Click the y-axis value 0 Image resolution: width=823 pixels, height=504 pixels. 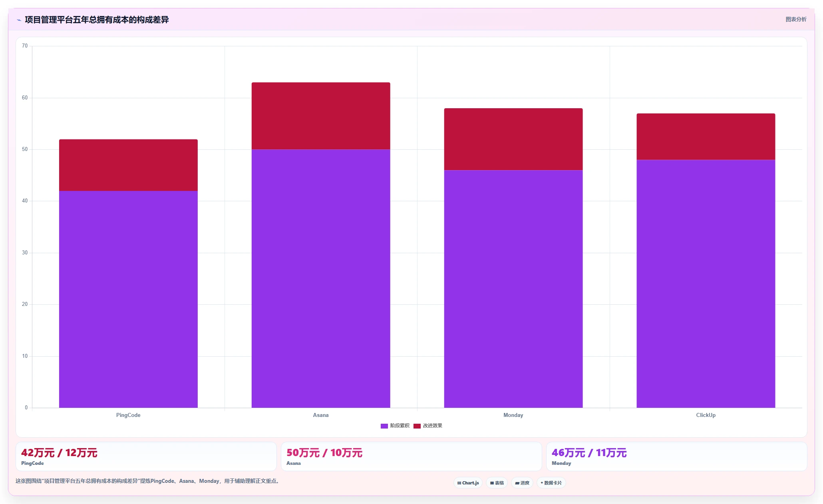(x=26, y=408)
